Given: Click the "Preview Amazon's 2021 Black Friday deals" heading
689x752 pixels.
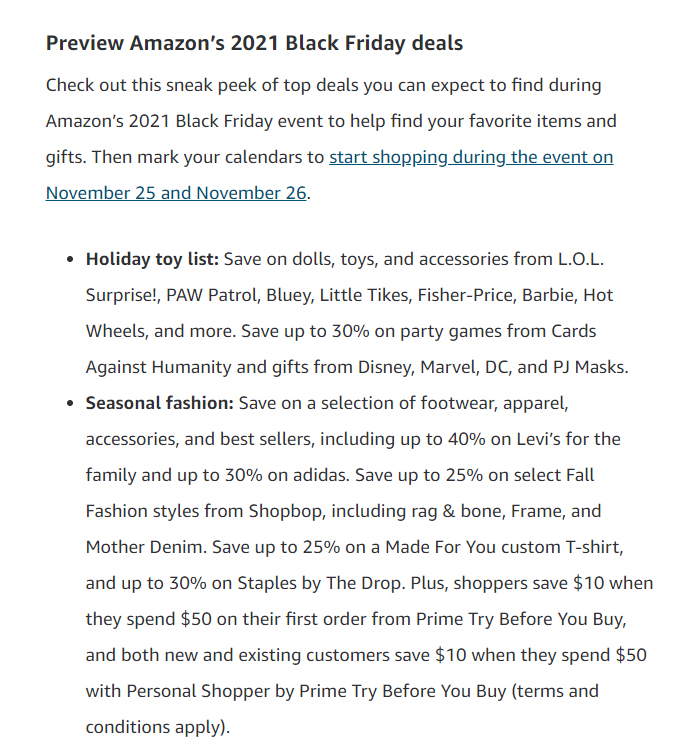Looking at the screenshot, I should point(255,44).
